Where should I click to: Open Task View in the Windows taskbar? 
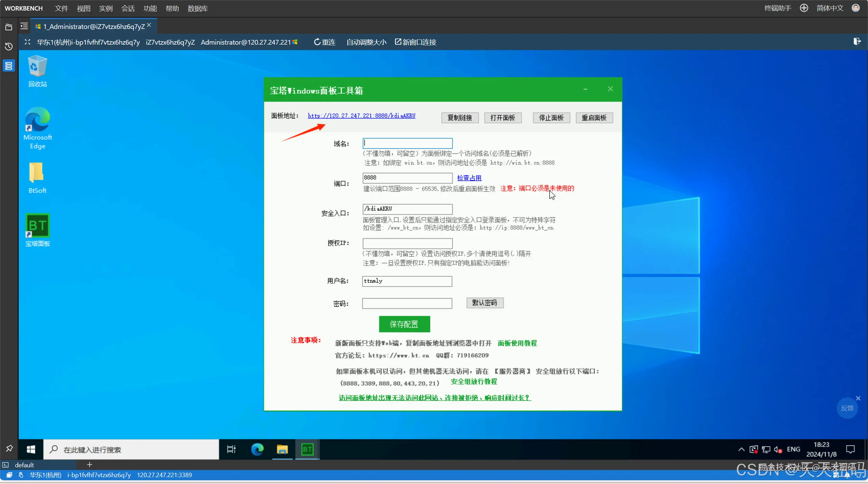231,449
